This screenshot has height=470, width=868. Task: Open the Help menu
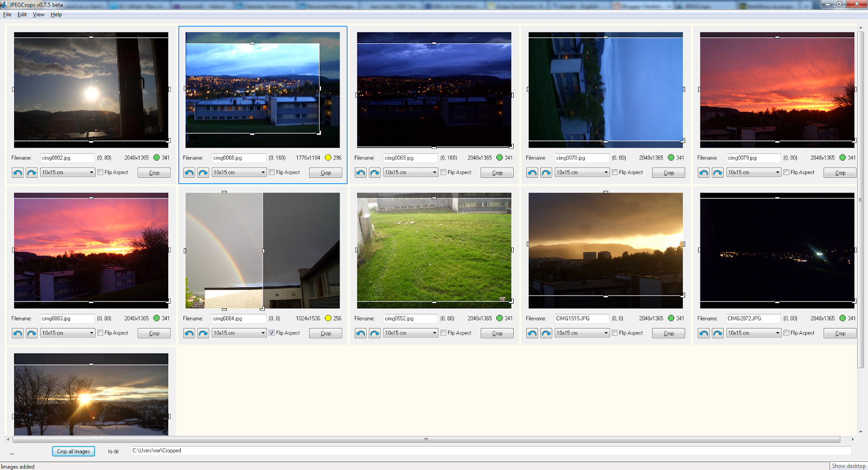click(x=56, y=15)
